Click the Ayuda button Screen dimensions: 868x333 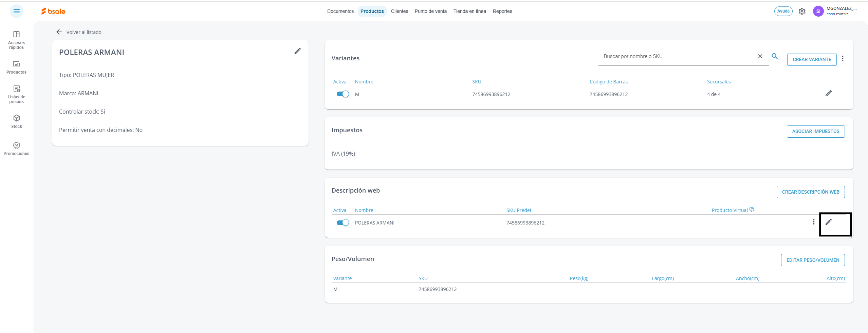(783, 11)
